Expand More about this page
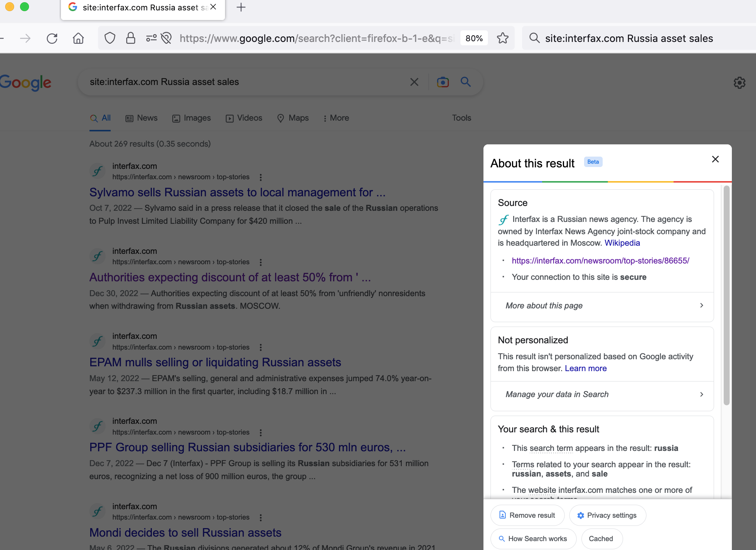The height and width of the screenshot is (550, 756). coord(602,306)
